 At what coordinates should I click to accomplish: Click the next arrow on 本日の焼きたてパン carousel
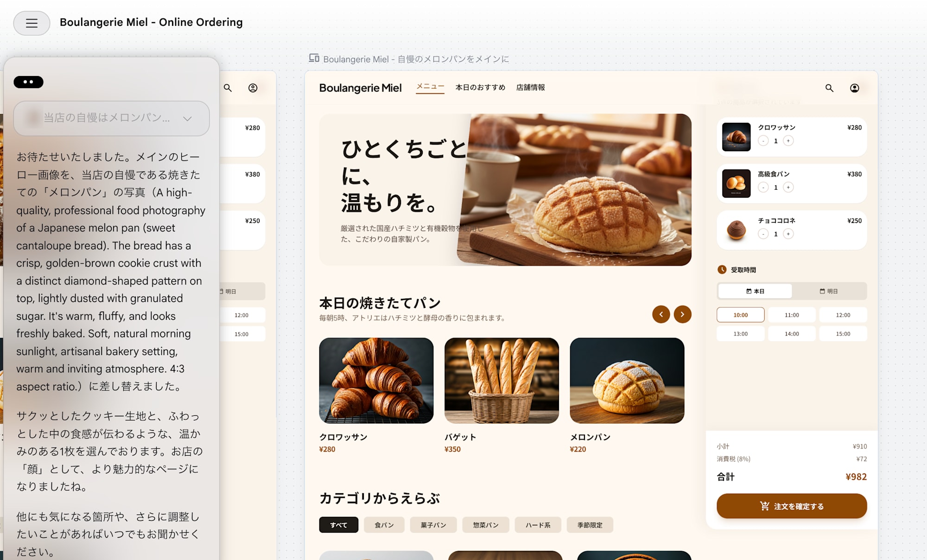(682, 314)
